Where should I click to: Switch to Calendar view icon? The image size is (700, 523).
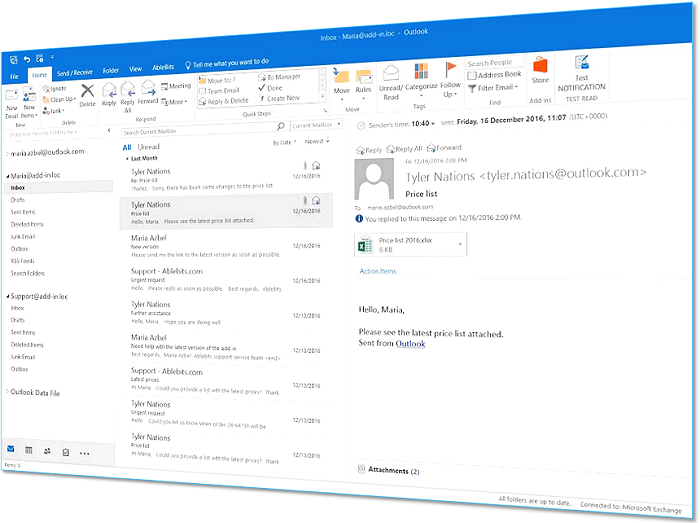pyautogui.click(x=29, y=450)
